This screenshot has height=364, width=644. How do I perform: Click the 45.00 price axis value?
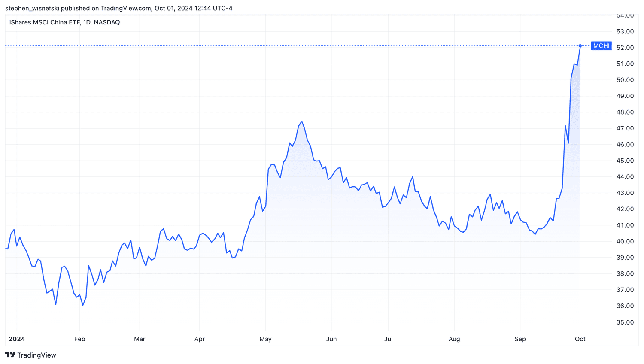point(625,161)
